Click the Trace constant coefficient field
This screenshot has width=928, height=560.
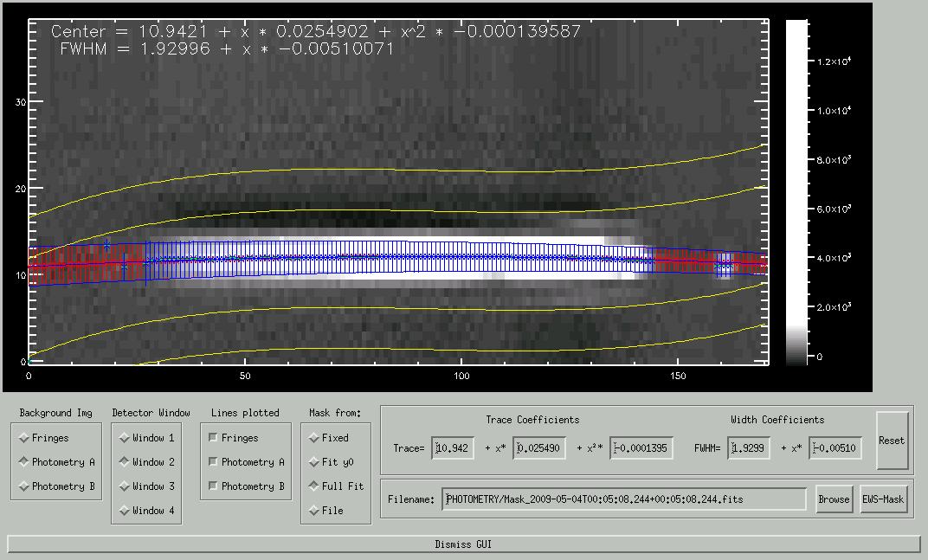pyautogui.click(x=453, y=448)
